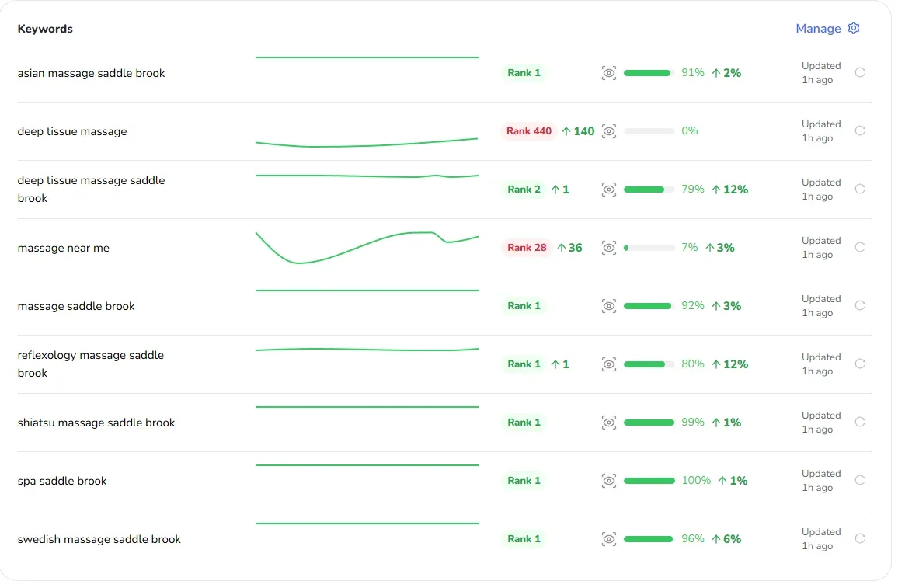Screen dimensions: 898x588
Task: Click the Rank 440 badge
Action: click(x=529, y=131)
